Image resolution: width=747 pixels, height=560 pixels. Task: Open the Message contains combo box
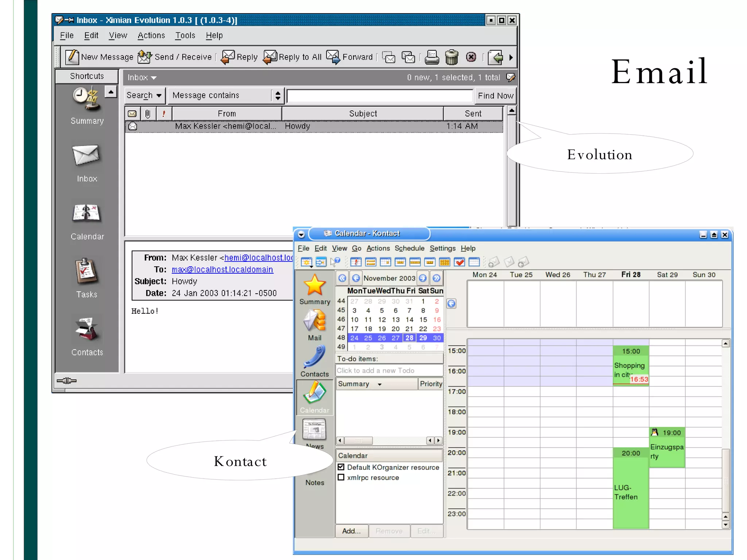225,96
